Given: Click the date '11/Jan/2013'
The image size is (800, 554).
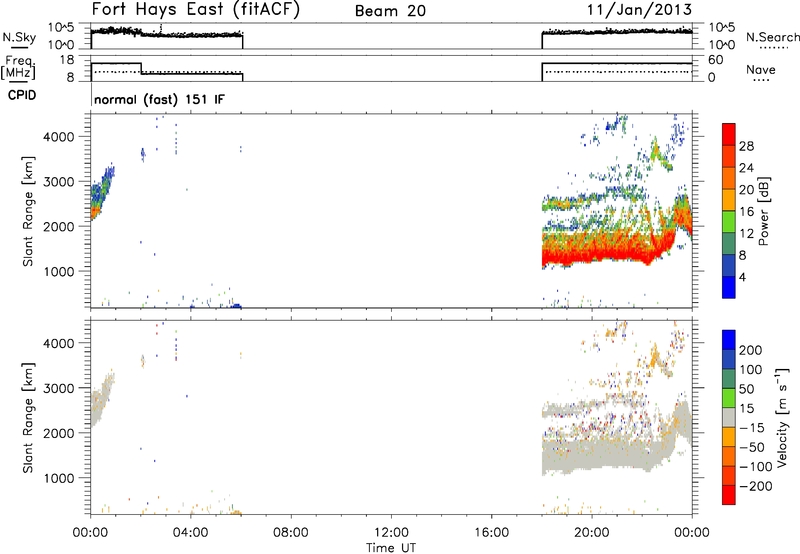Looking at the screenshot, I should point(639,10).
